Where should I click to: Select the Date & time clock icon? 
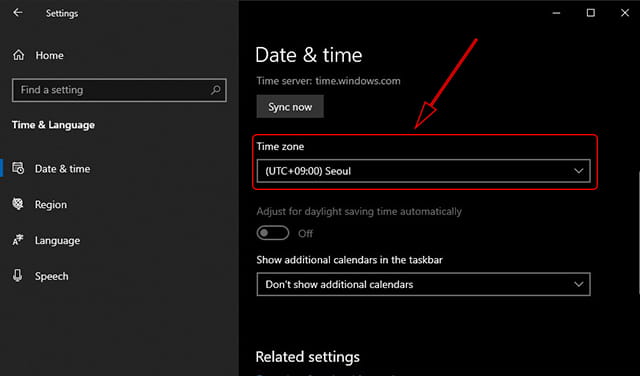pyautogui.click(x=18, y=168)
